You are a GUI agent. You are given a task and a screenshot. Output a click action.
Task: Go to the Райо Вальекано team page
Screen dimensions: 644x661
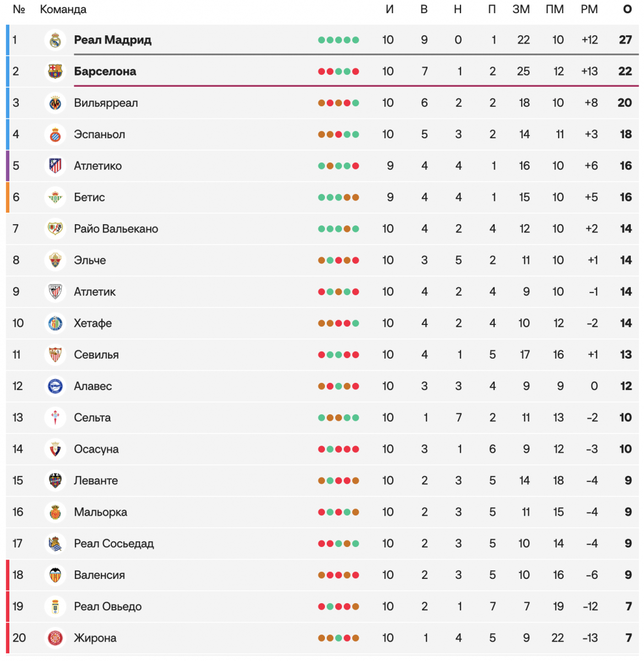116,229
